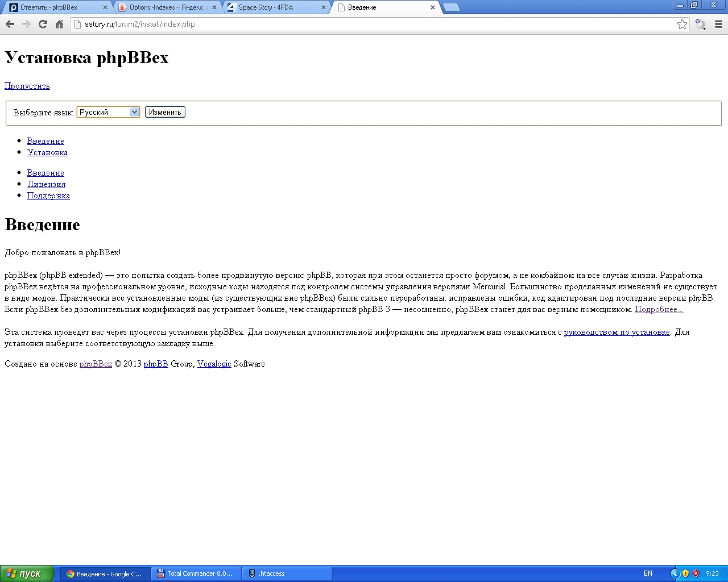This screenshot has width=728, height=582.
Task: Go to the Home page icon
Action: tap(59, 24)
